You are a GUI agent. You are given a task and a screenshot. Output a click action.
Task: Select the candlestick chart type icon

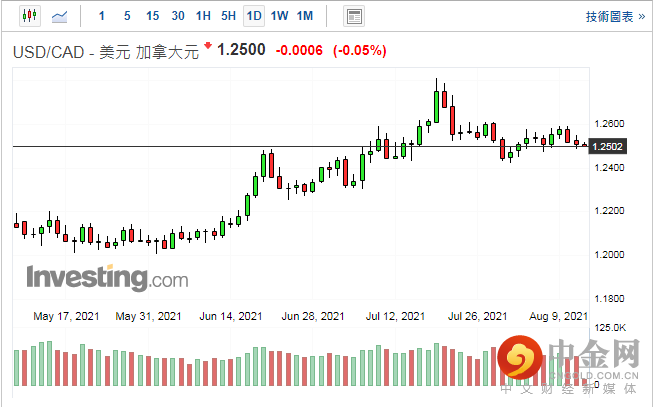[x=30, y=16]
